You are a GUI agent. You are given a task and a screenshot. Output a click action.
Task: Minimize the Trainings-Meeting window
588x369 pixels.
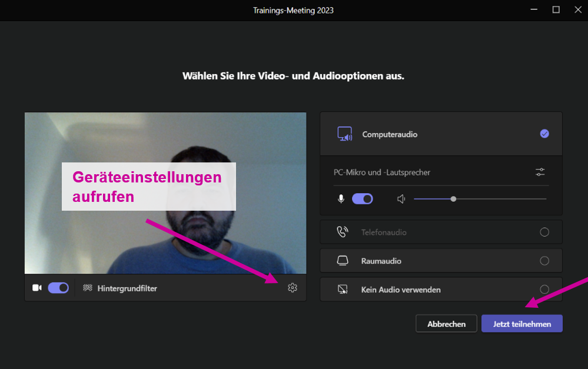[x=534, y=10]
